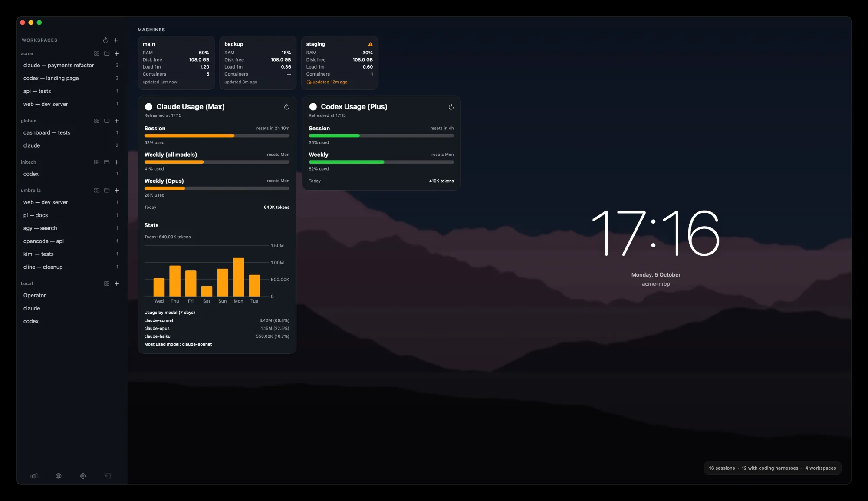This screenshot has width=868, height=501.
Task: Add a new workspace via header plus
Action: tap(116, 40)
